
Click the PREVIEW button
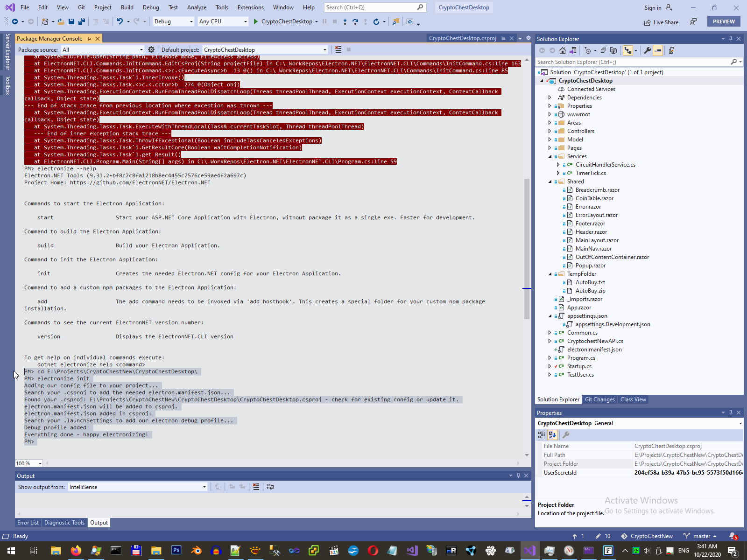[724, 21]
